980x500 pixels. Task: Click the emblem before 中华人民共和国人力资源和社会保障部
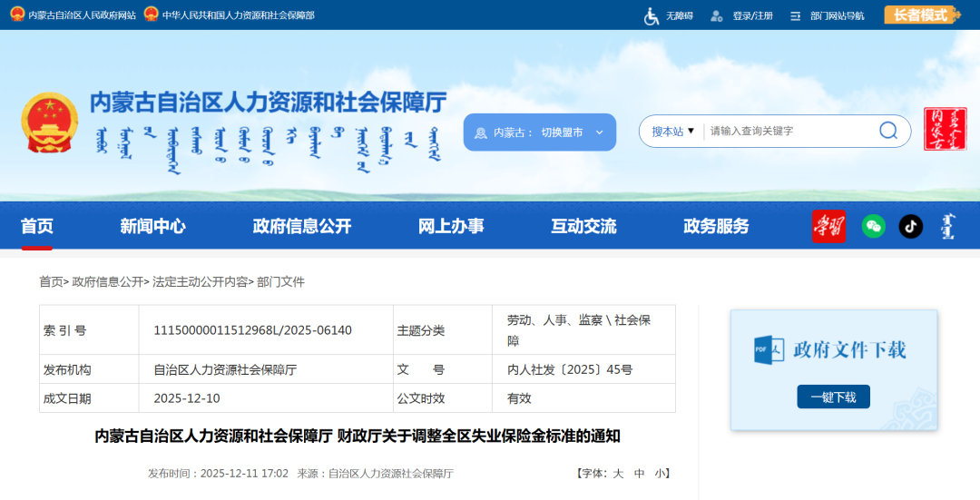pos(151,15)
